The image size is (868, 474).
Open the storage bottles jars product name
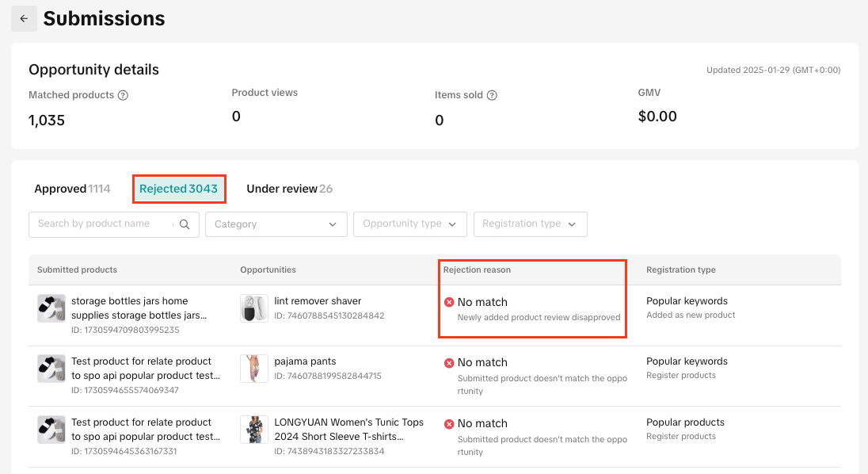coord(140,308)
